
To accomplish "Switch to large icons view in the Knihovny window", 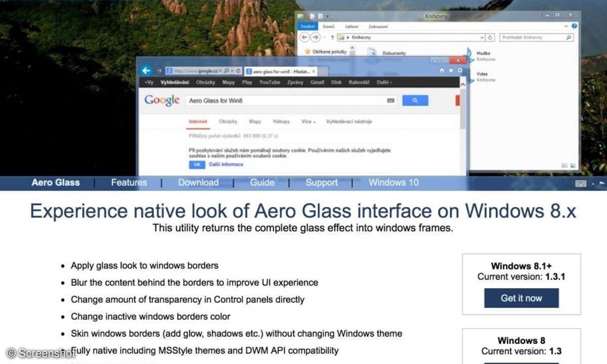I will pyautogui.click(x=573, y=165).
